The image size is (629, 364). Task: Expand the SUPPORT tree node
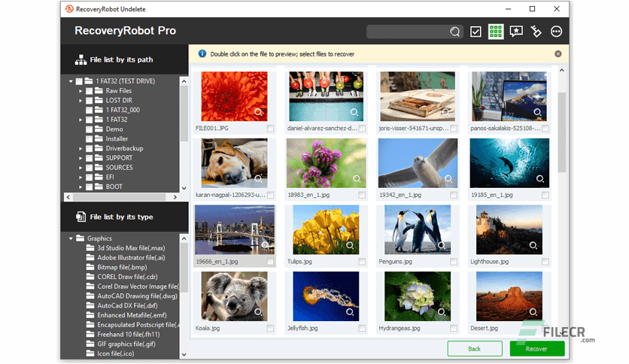[81, 159]
